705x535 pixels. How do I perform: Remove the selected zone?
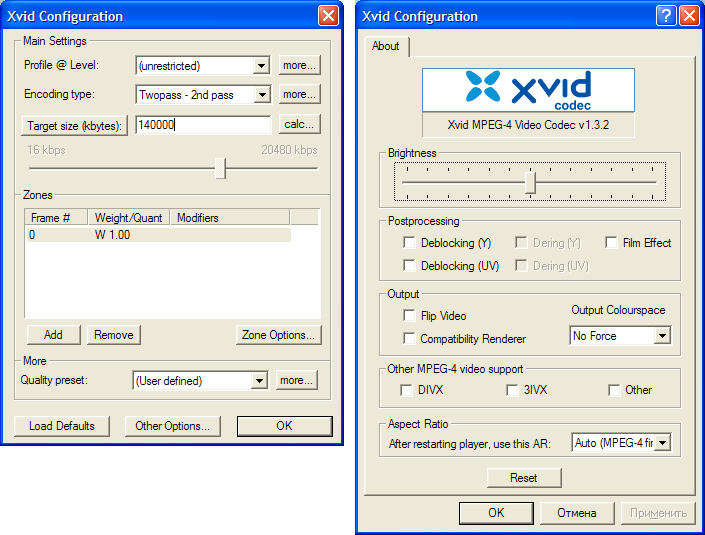114,335
